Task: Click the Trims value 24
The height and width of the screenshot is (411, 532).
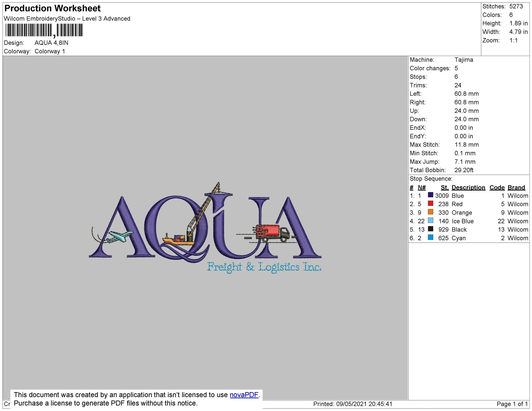Action: [458, 85]
